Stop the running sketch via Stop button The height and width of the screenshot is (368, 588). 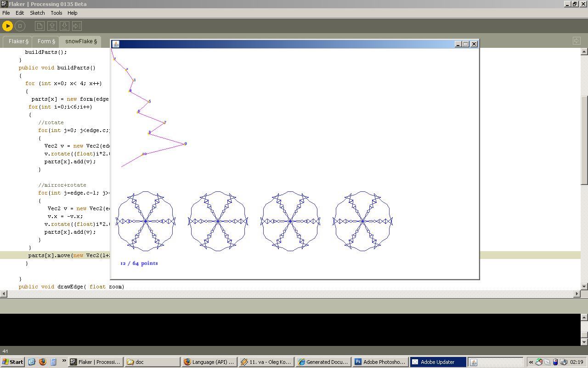point(20,26)
